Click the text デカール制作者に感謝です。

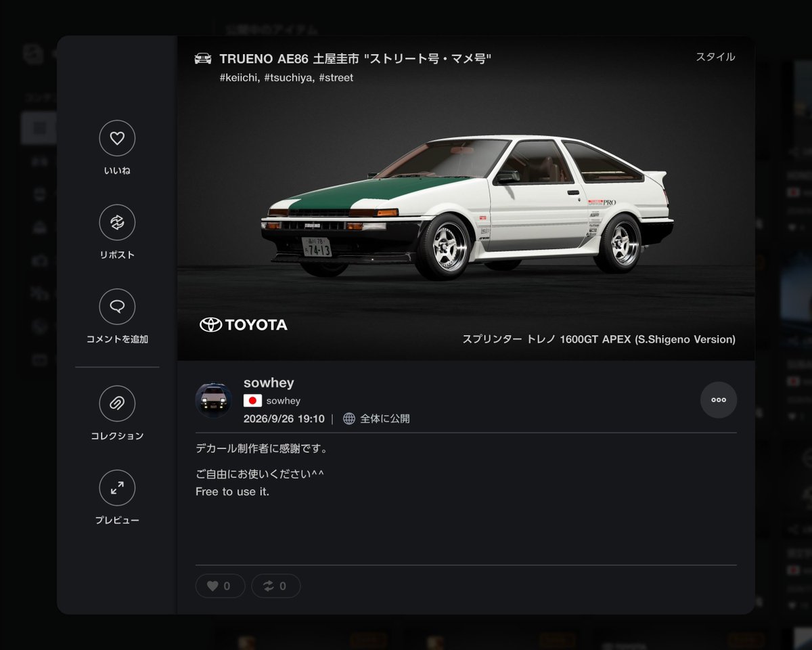click(x=261, y=448)
